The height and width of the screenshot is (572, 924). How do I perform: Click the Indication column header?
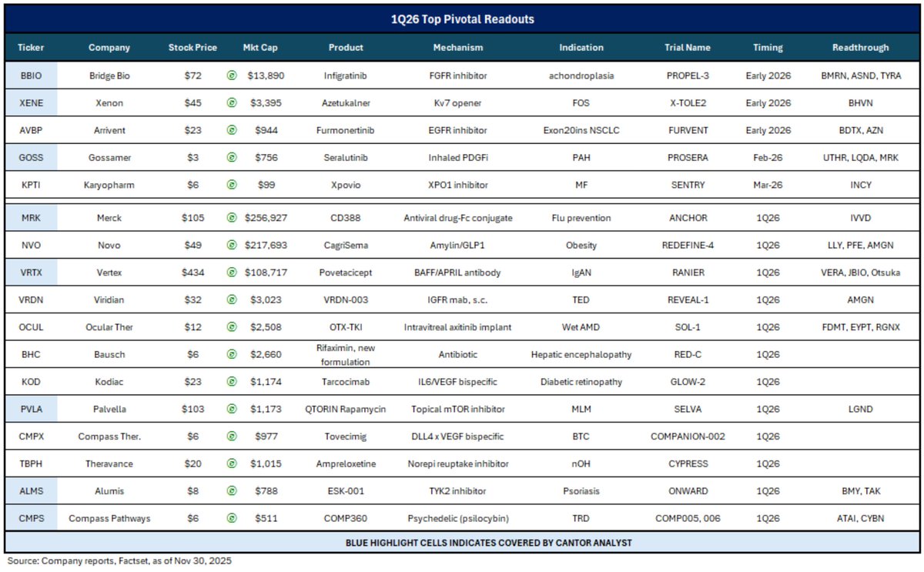pyautogui.click(x=581, y=47)
